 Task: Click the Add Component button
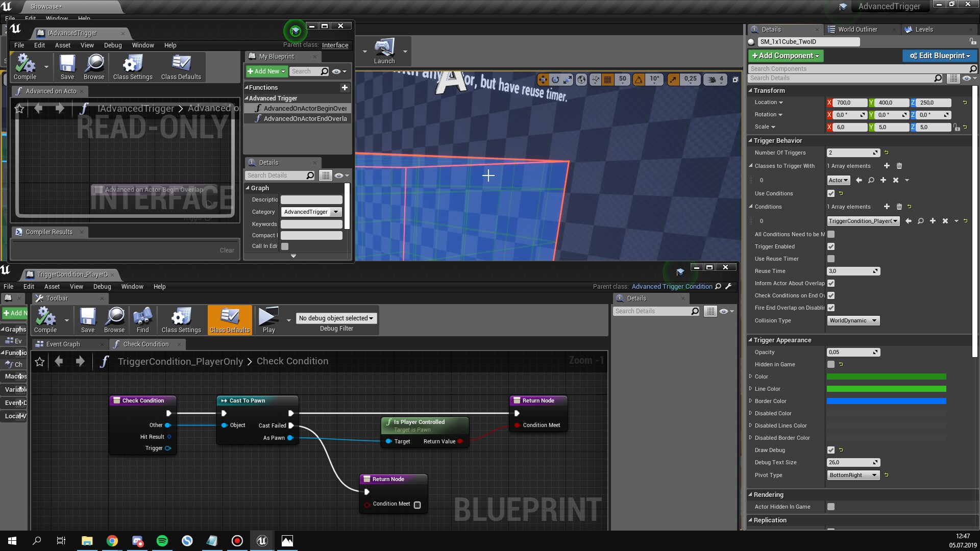(x=785, y=56)
